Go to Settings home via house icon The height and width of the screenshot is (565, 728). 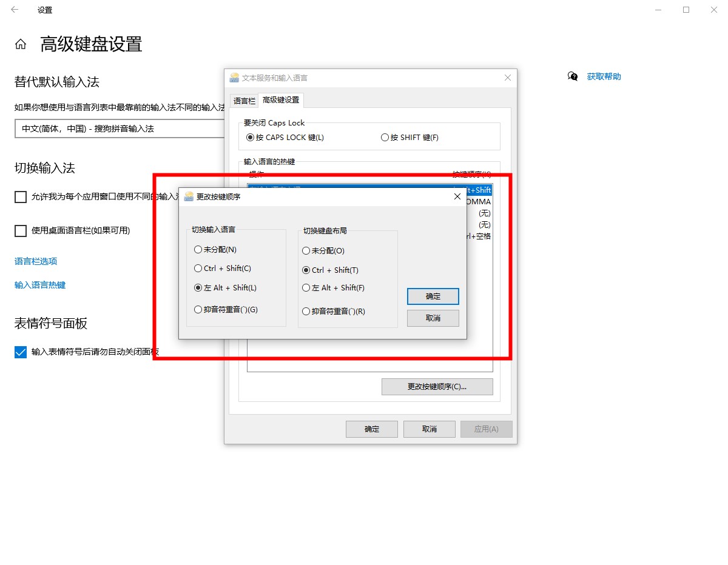click(21, 44)
